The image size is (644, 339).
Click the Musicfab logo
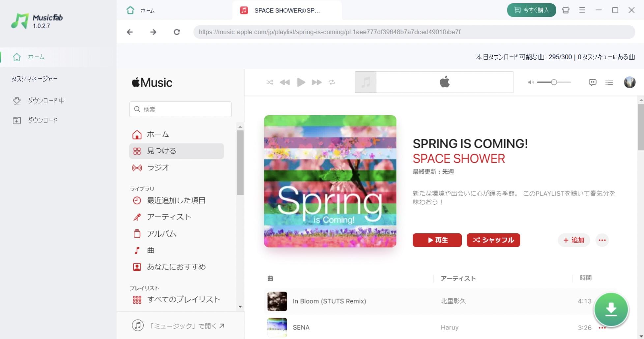click(x=37, y=21)
